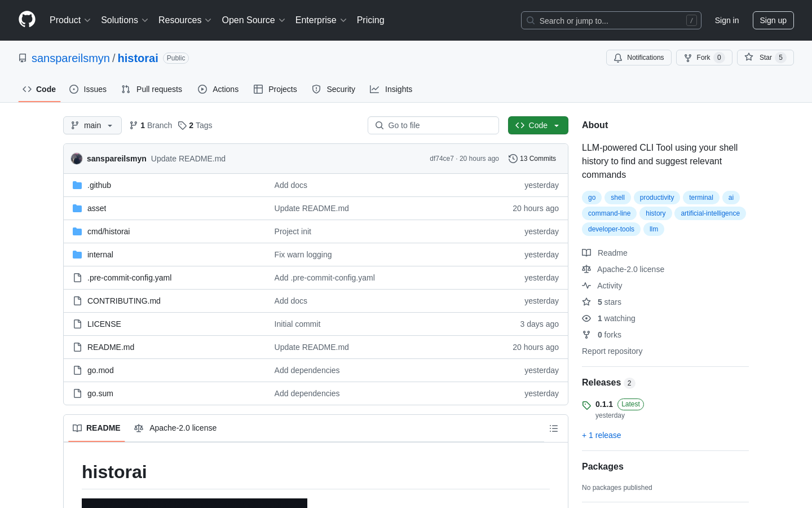Image resolution: width=812 pixels, height=508 pixels.
Task: Click sanspareilsmyn avatar in commit row
Action: pyautogui.click(x=77, y=159)
